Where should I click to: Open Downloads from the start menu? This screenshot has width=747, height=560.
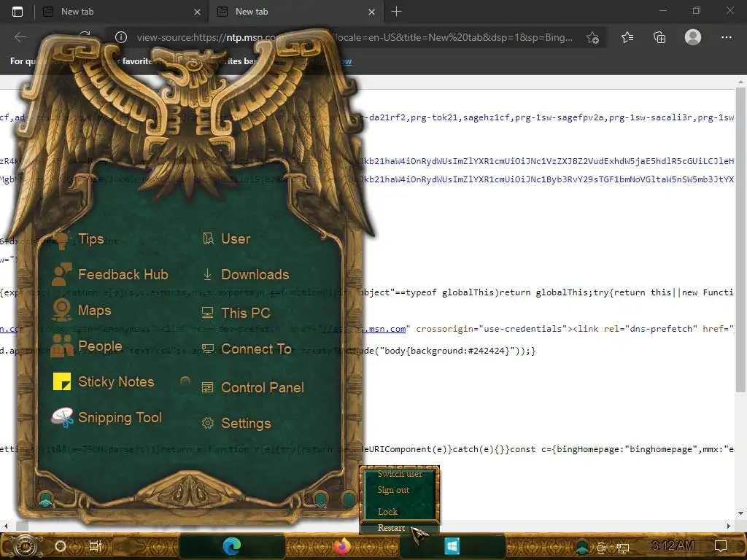[246, 275]
